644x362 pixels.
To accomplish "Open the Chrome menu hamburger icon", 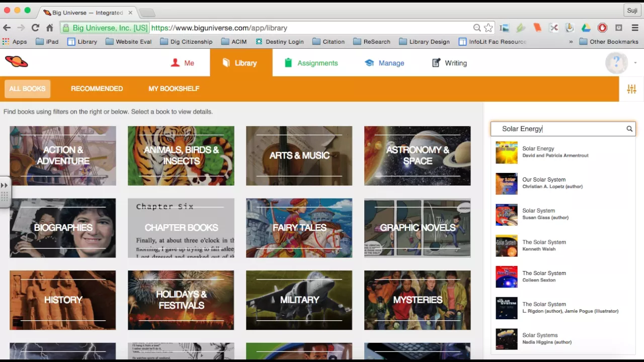I will pos(635,28).
